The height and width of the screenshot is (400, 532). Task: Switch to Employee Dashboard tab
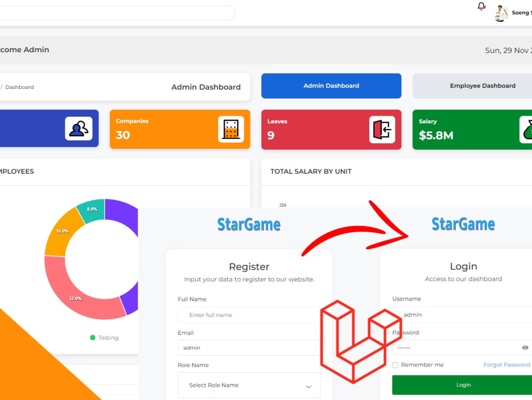[472, 86]
